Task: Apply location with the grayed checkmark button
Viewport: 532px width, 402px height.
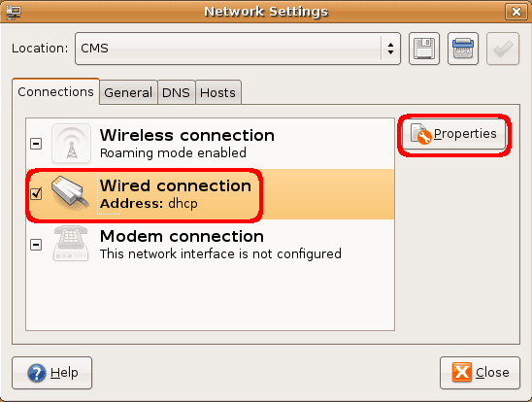Action: click(x=503, y=49)
